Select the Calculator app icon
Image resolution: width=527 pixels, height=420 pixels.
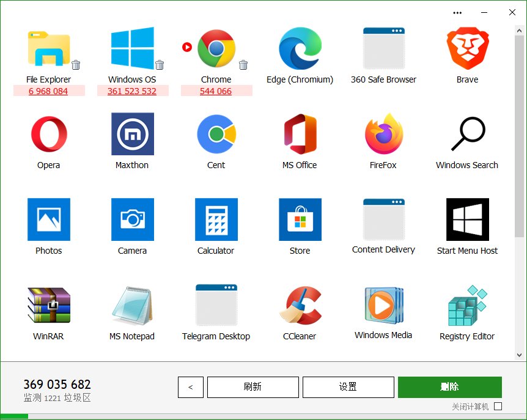tap(216, 219)
